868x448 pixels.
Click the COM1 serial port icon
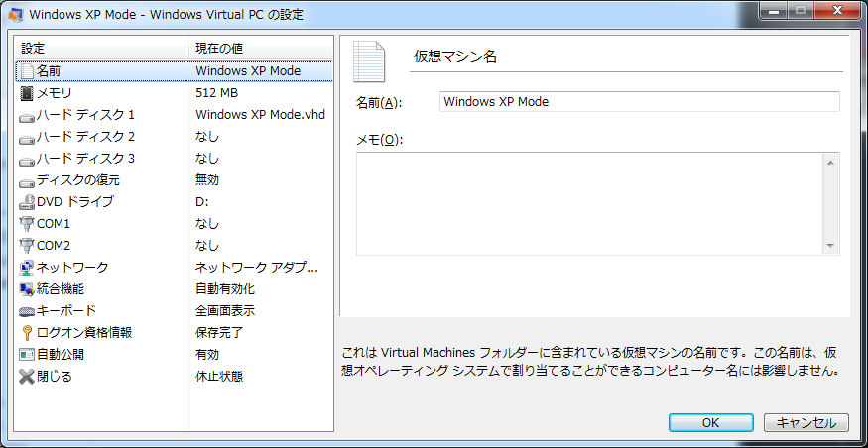[x=27, y=224]
